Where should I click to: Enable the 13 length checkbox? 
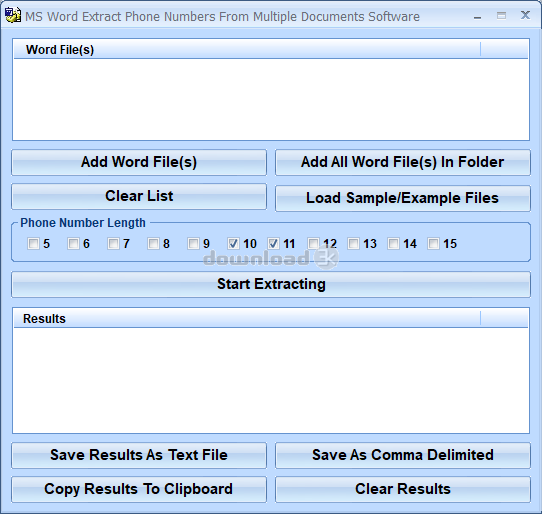click(x=353, y=244)
